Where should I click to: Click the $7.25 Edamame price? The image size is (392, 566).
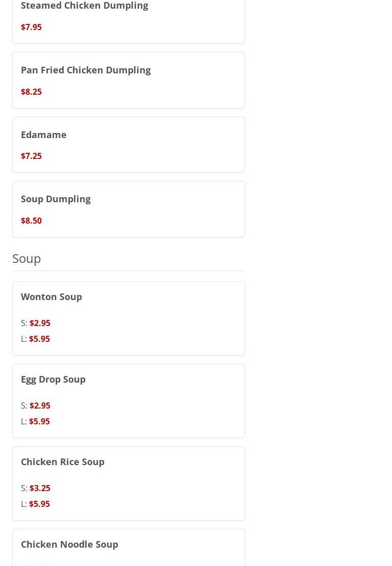31,156
